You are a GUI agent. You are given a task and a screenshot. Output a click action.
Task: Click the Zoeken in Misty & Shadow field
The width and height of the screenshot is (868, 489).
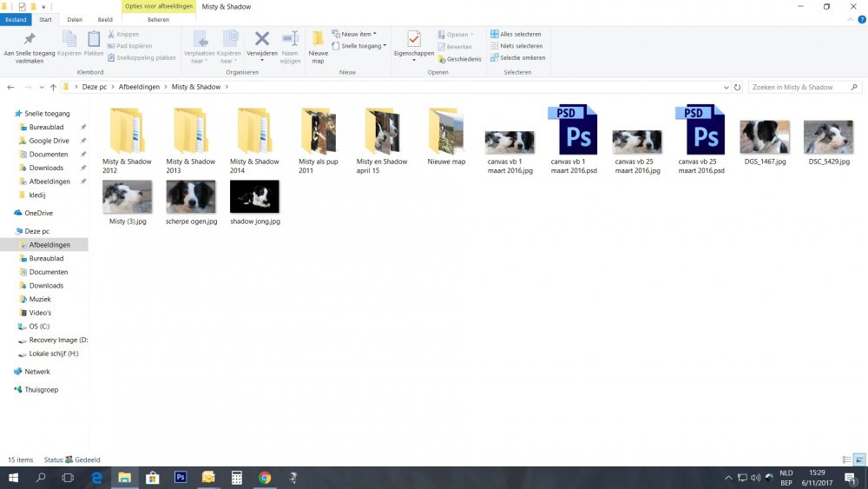(x=799, y=88)
